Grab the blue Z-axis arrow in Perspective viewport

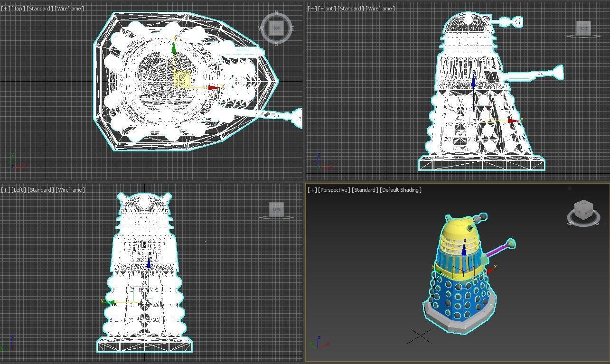pos(464,249)
